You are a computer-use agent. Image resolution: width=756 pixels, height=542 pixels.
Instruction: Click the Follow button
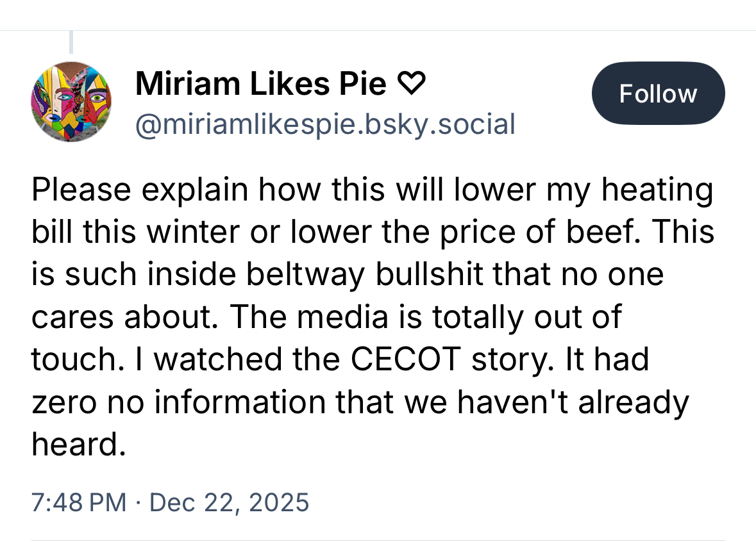(x=658, y=94)
